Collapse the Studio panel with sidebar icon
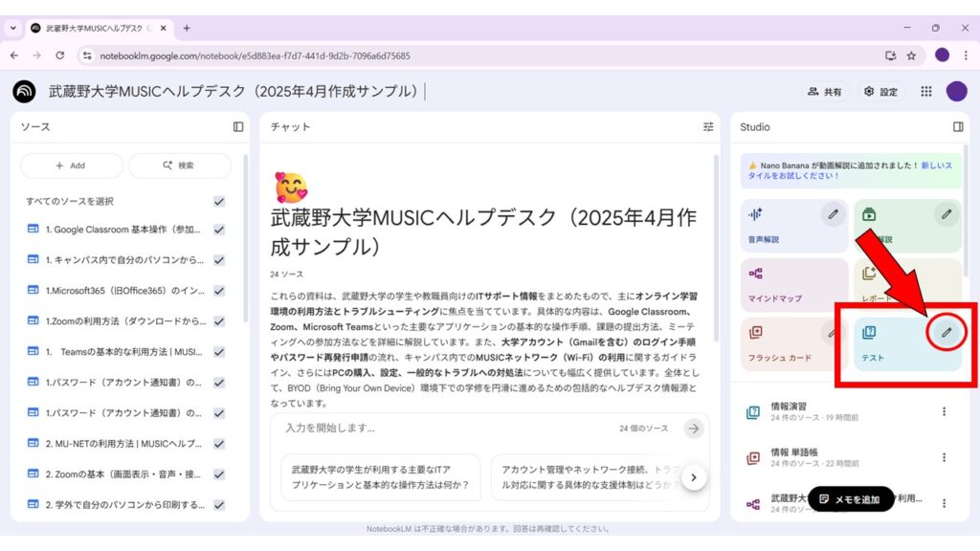Viewport: 980px width, 551px height. pos(958,126)
